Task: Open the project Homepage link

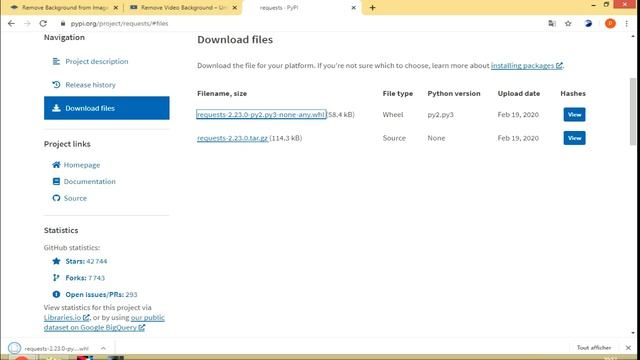Action: 82,165
